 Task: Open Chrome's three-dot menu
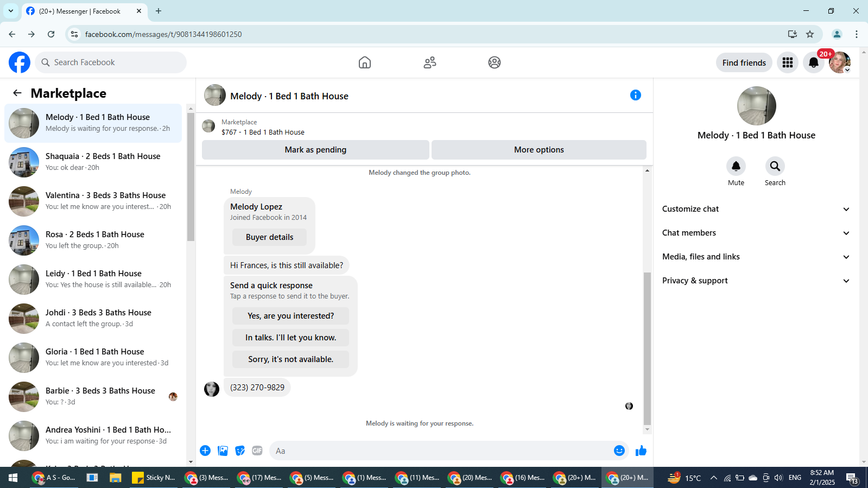click(x=857, y=34)
